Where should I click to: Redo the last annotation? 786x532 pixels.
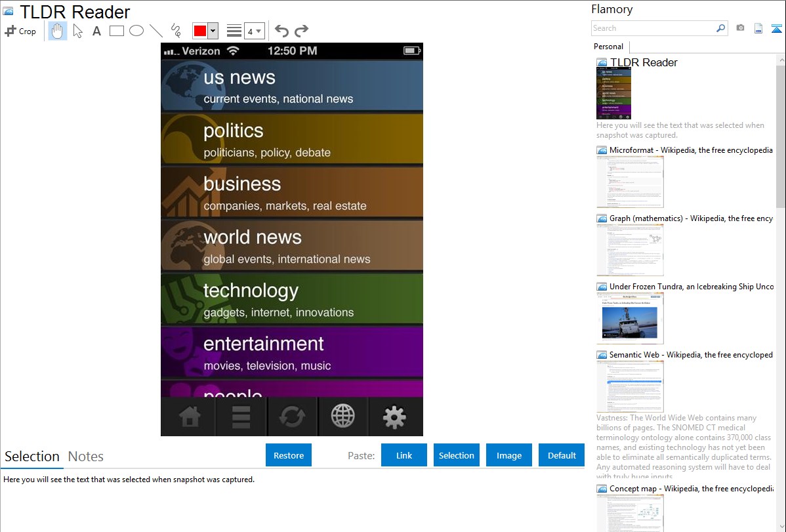(x=301, y=31)
